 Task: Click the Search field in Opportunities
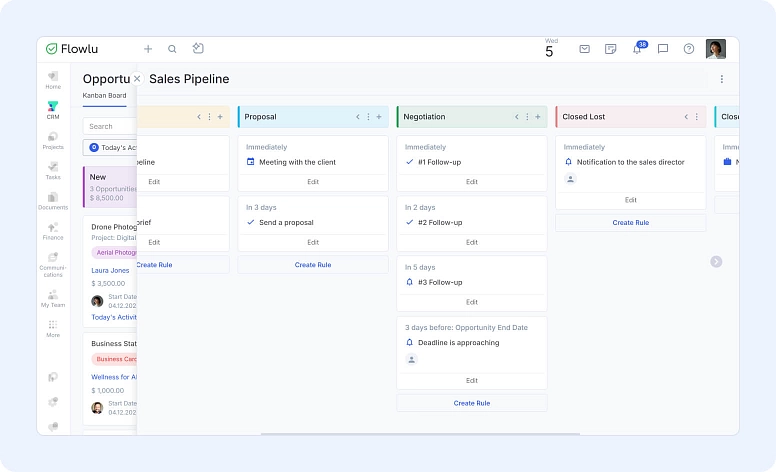pos(110,126)
